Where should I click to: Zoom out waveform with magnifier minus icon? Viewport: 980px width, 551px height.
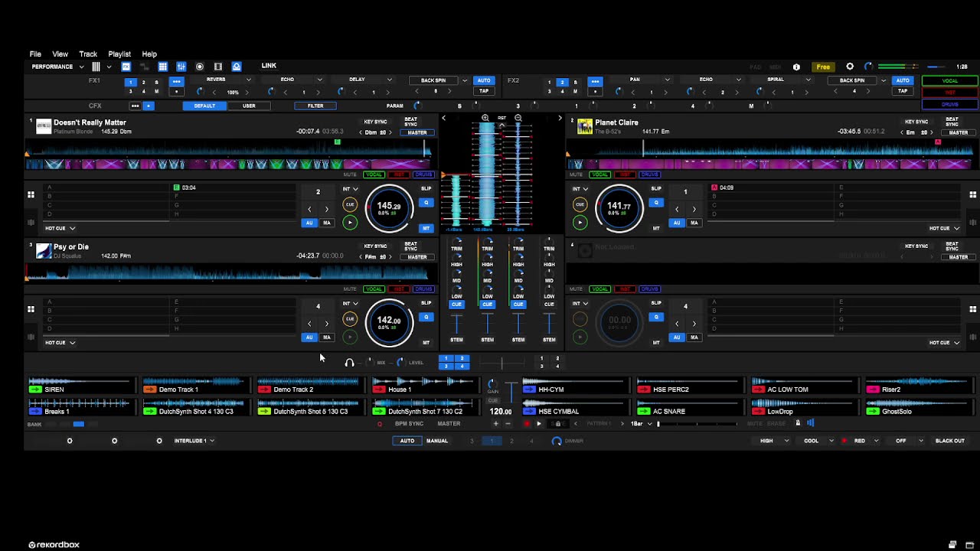coord(518,118)
